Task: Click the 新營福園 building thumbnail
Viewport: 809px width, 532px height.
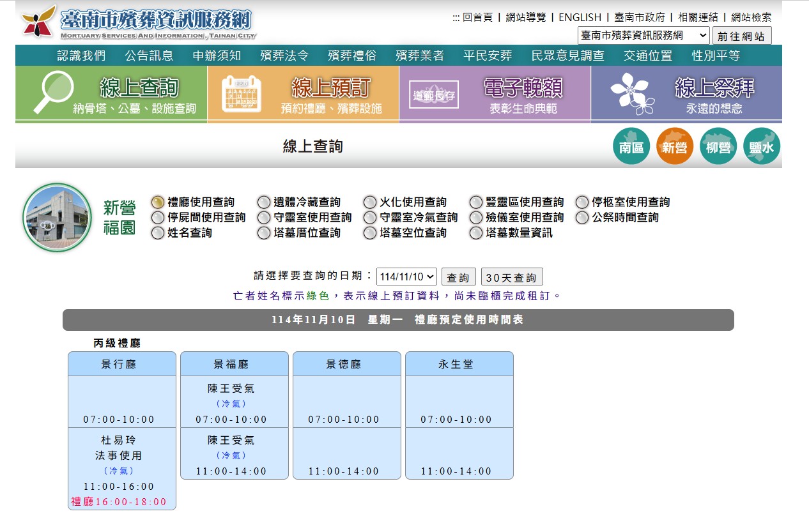Action: point(58,218)
